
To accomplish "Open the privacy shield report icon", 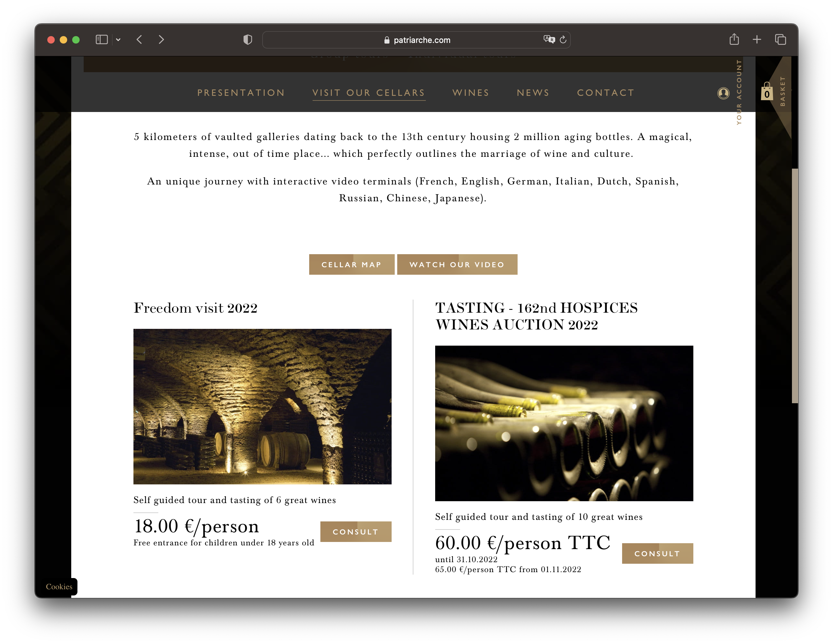I will [248, 40].
